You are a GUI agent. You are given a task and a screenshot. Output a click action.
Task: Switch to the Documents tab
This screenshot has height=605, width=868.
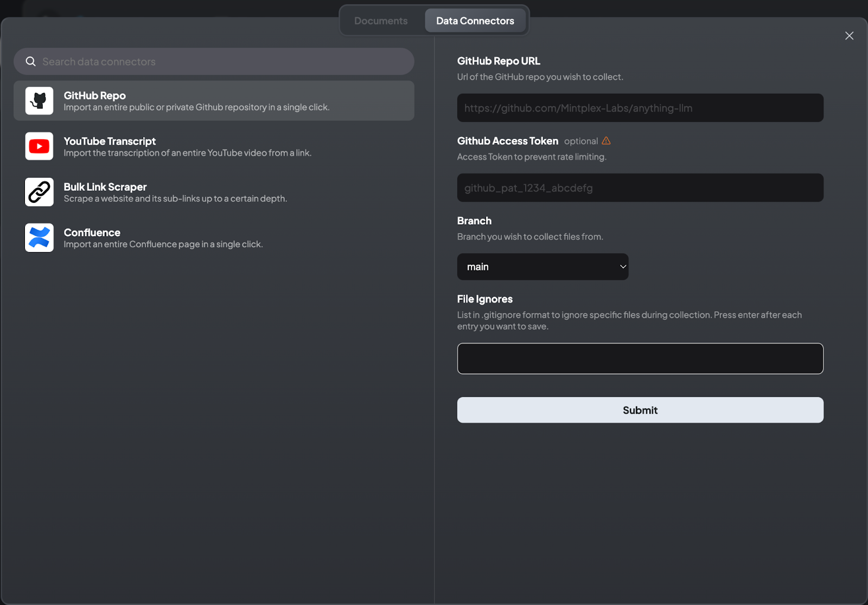381,21
